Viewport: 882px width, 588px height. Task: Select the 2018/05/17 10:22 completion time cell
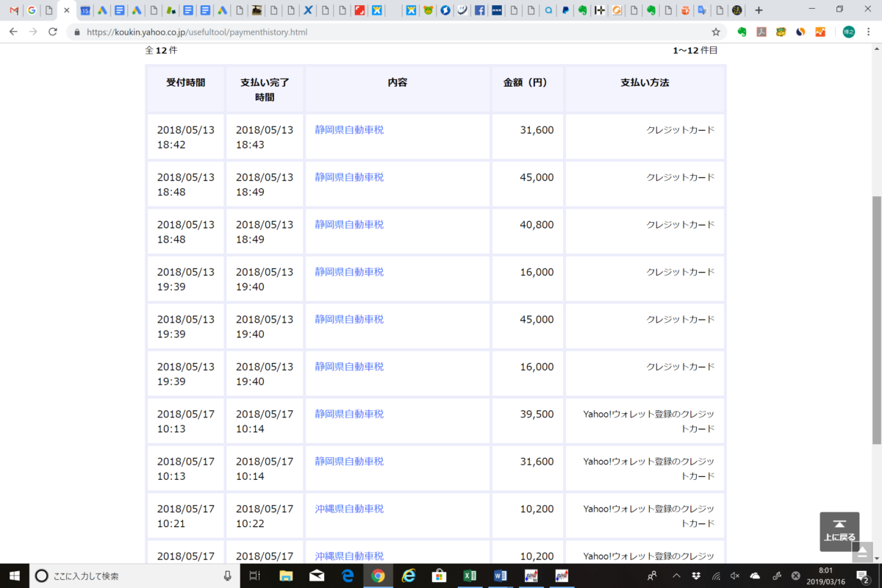click(265, 515)
